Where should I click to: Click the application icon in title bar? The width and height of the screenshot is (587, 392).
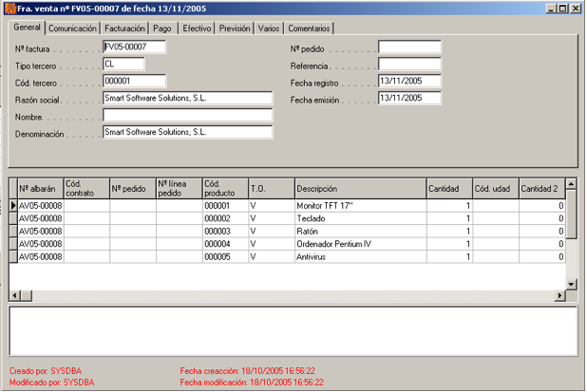point(9,8)
